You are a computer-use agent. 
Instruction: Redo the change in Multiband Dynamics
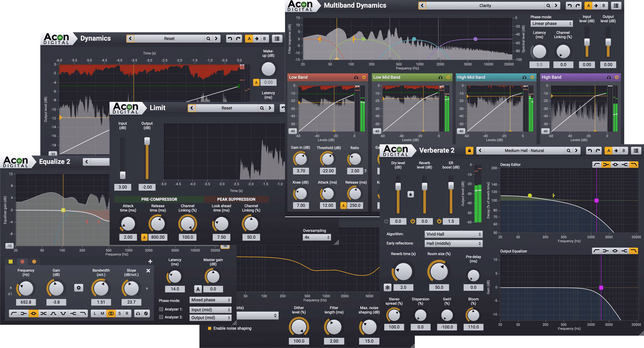tap(578, 5)
